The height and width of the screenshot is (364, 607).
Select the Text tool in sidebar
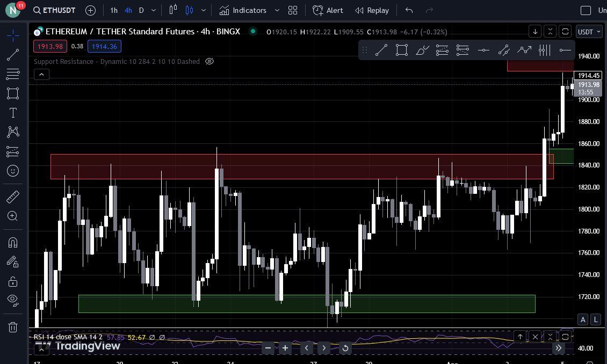coord(13,113)
